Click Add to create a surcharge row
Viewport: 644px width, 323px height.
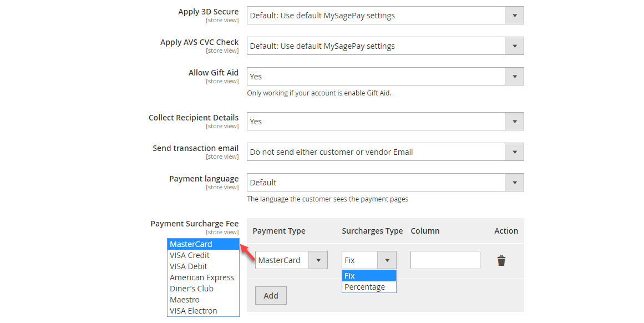[x=271, y=295]
